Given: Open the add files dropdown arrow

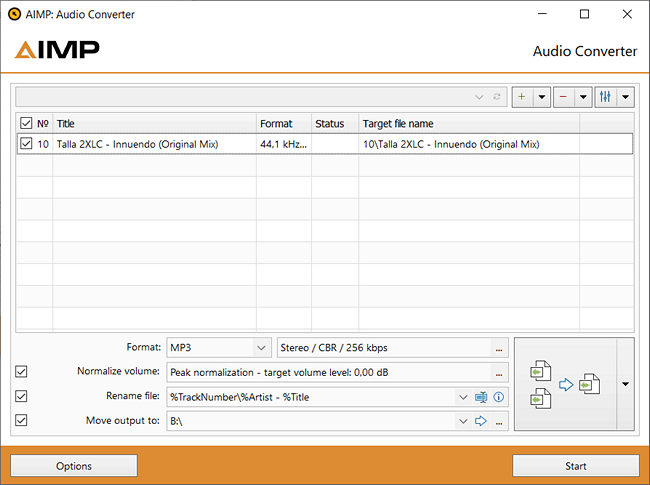Looking at the screenshot, I should pyautogui.click(x=541, y=97).
